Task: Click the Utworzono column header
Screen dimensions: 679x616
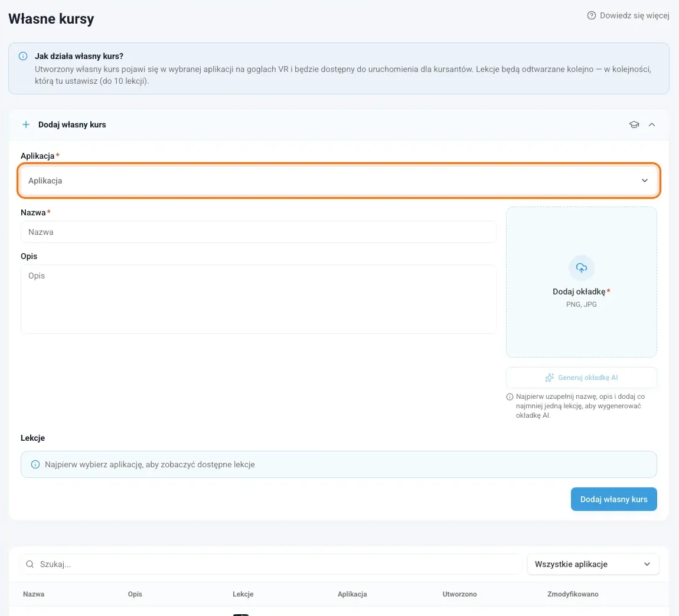Action: click(459, 594)
